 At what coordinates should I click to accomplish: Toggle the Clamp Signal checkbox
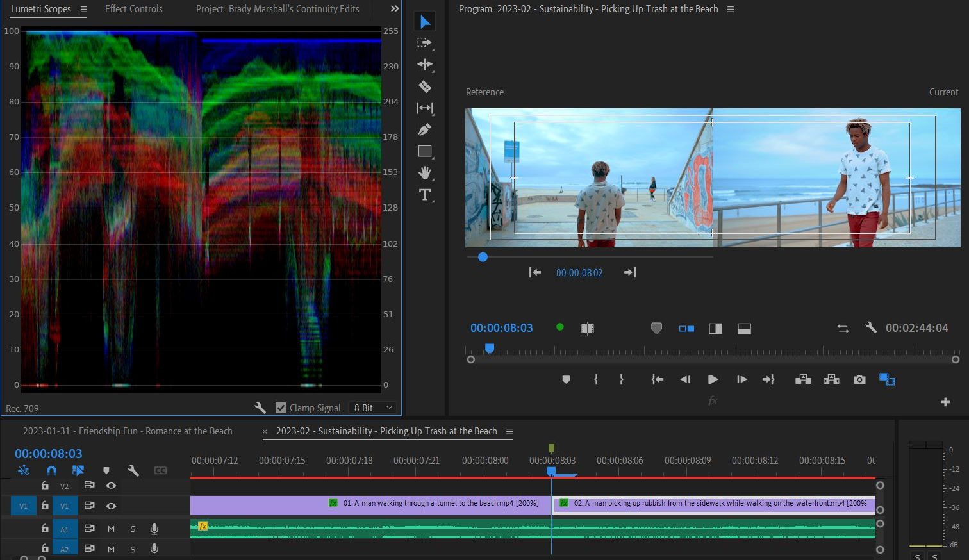(281, 408)
